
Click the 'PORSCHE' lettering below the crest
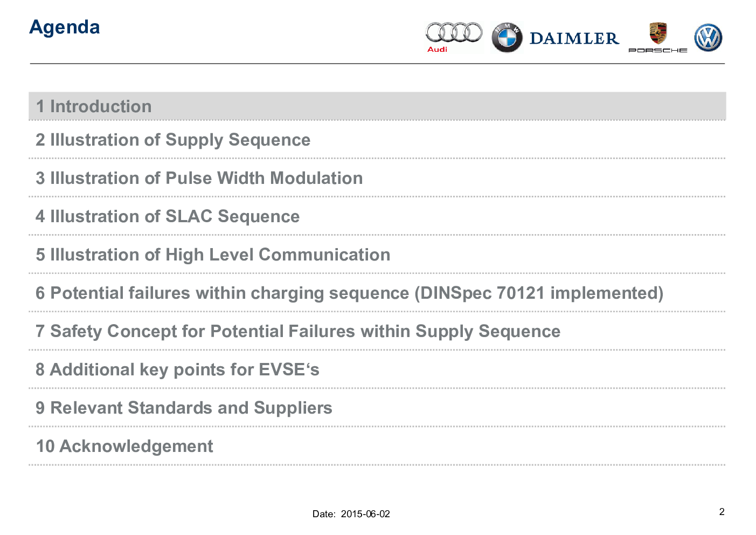point(657,50)
